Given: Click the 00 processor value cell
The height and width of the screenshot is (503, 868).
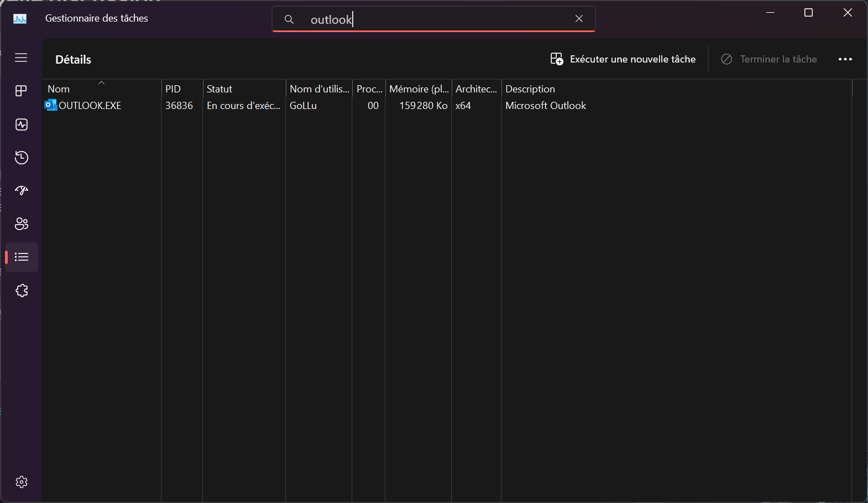Looking at the screenshot, I should click(x=373, y=106).
